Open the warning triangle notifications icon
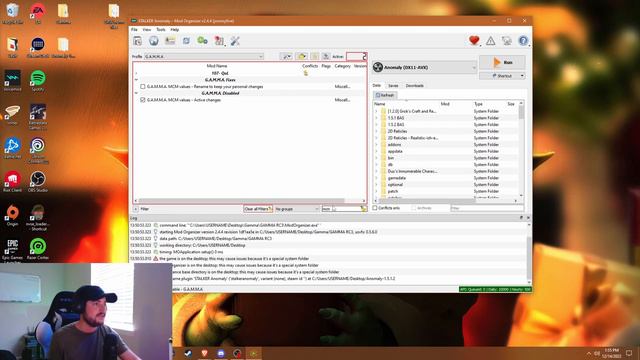 point(491,40)
